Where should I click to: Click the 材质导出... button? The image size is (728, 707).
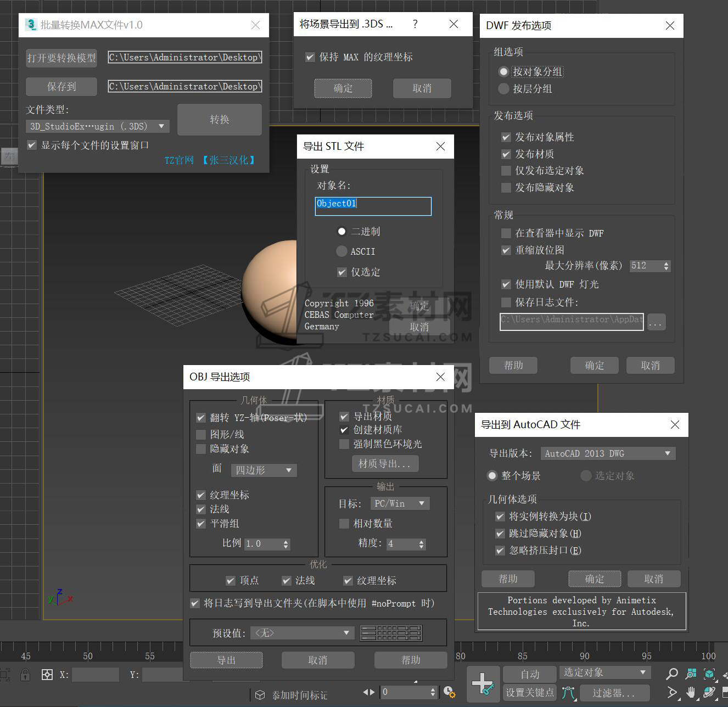coord(384,464)
